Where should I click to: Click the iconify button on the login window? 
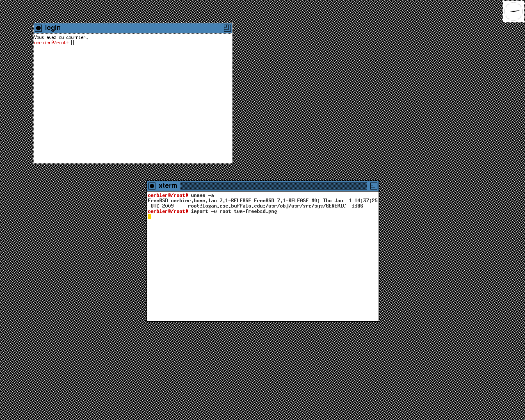coord(38,28)
